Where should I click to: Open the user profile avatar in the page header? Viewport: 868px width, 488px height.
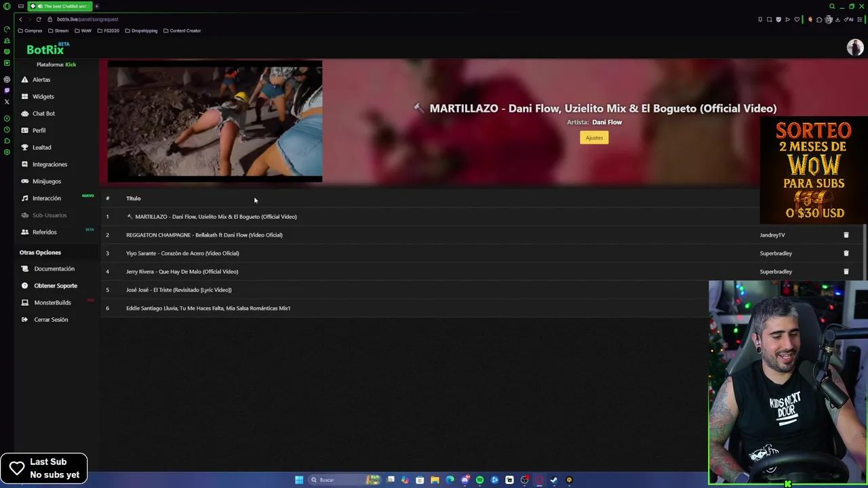point(854,47)
